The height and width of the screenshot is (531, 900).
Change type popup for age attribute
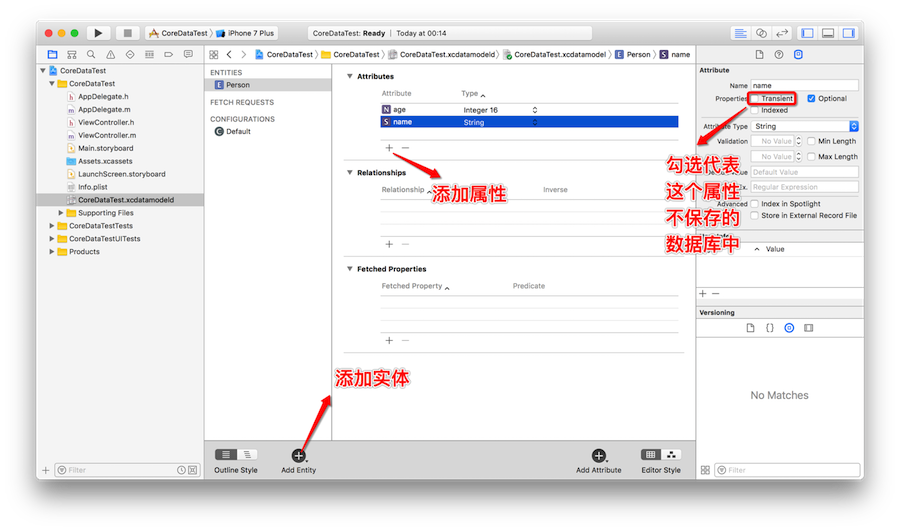534,110
